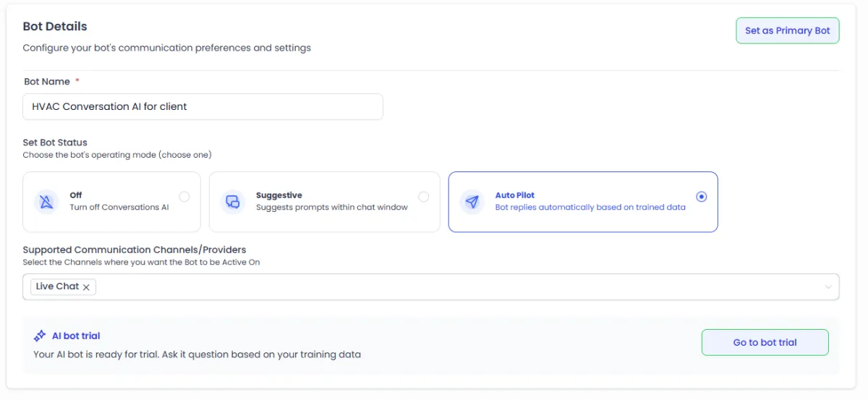The width and height of the screenshot is (868, 400).
Task: Select the Off bot status radio button
Action: point(184,197)
